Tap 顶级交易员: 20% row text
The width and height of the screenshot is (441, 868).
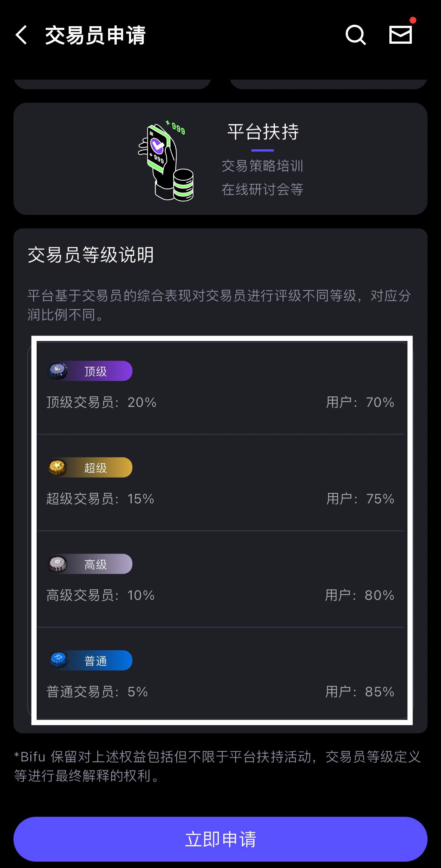[101, 402]
